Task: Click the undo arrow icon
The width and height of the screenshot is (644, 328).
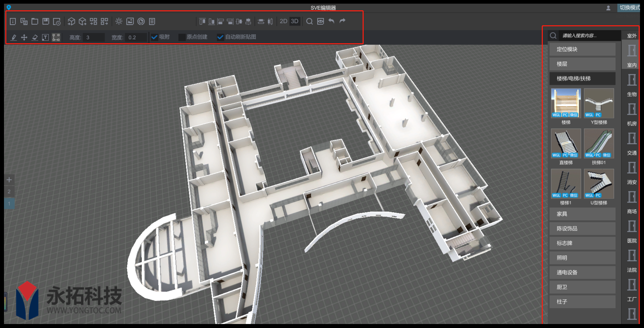Action: pyautogui.click(x=331, y=21)
